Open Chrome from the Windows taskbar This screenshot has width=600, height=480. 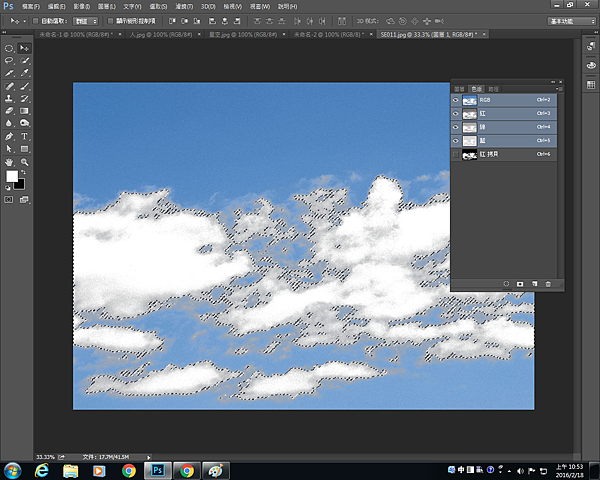click(129, 470)
